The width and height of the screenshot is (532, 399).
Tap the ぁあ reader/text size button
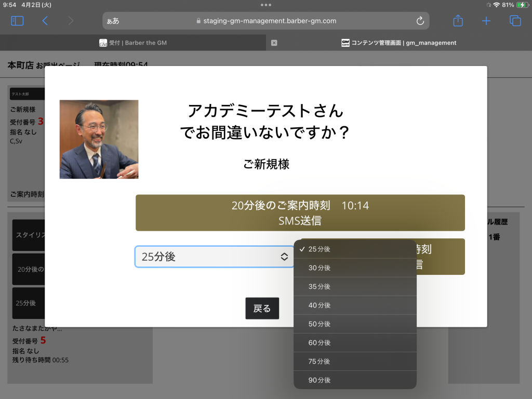(x=113, y=21)
